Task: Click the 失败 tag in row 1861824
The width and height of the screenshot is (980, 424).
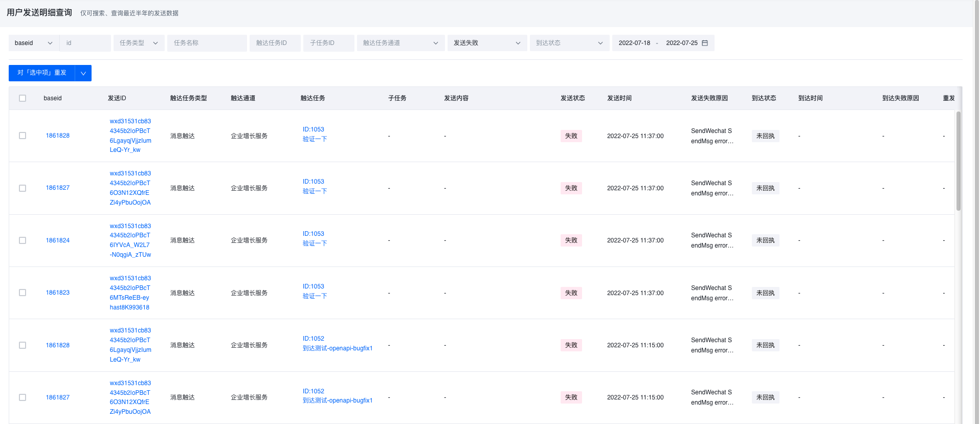Action: pos(571,240)
